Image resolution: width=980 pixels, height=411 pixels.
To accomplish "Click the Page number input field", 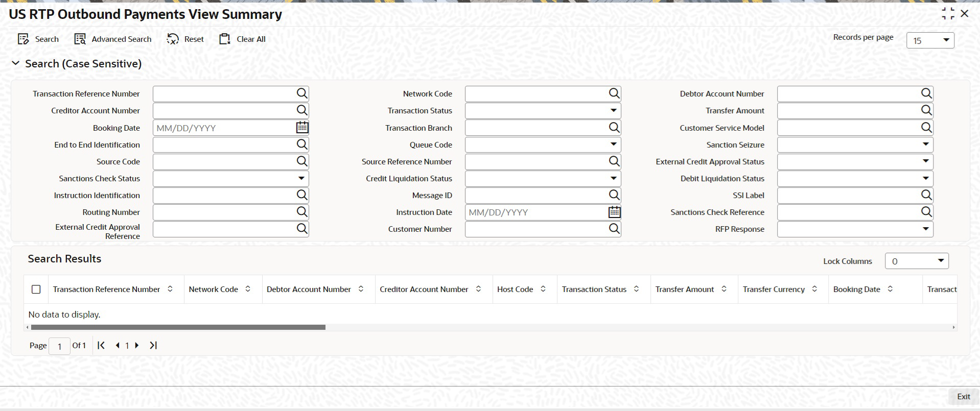I will 59,346.
